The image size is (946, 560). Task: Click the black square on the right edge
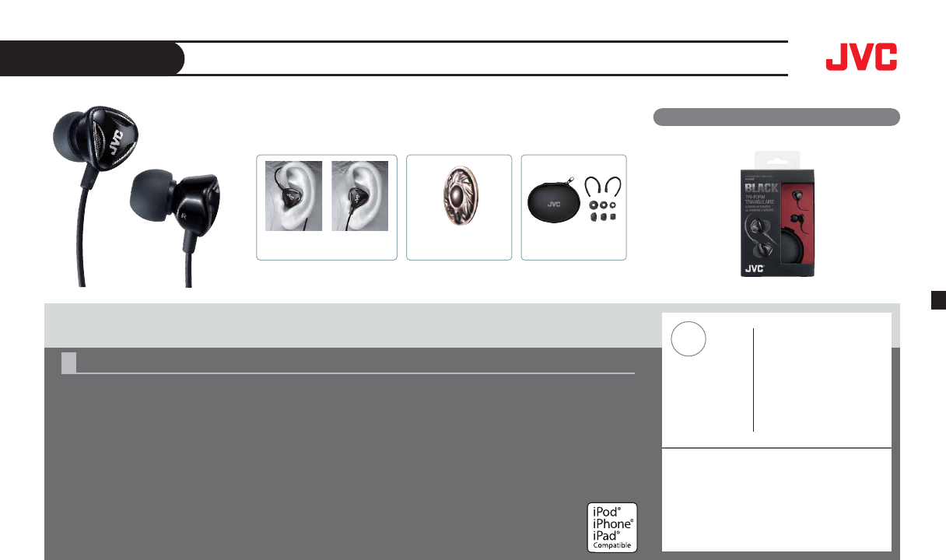pyautogui.click(x=938, y=301)
